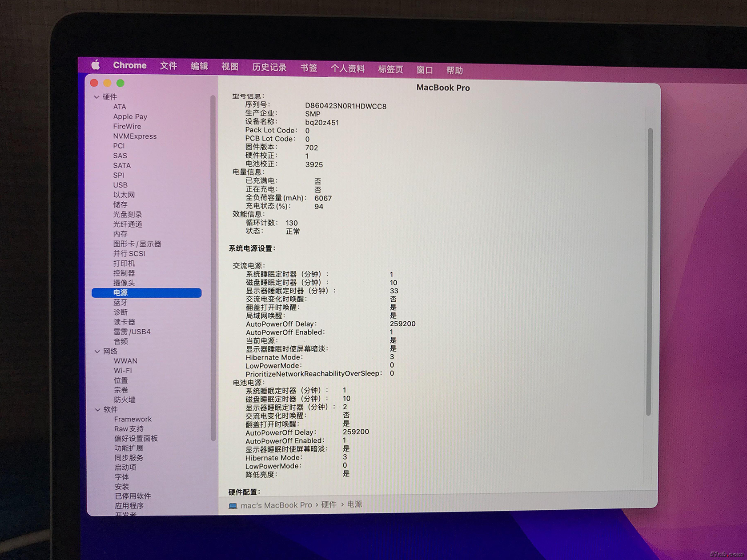
Task: Open the 个人资料 menu
Action: tap(348, 69)
